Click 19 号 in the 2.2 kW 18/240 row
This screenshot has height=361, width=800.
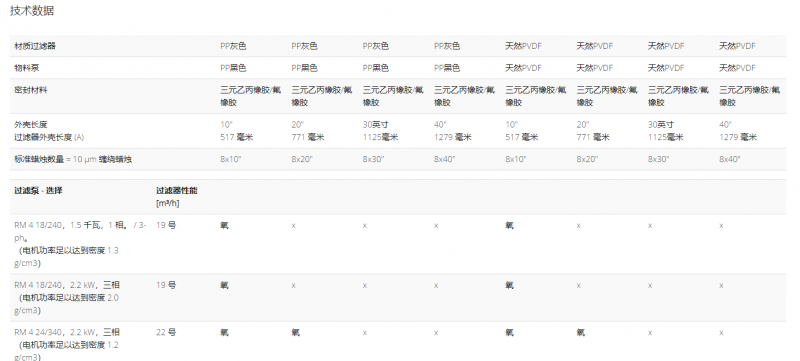click(166, 285)
